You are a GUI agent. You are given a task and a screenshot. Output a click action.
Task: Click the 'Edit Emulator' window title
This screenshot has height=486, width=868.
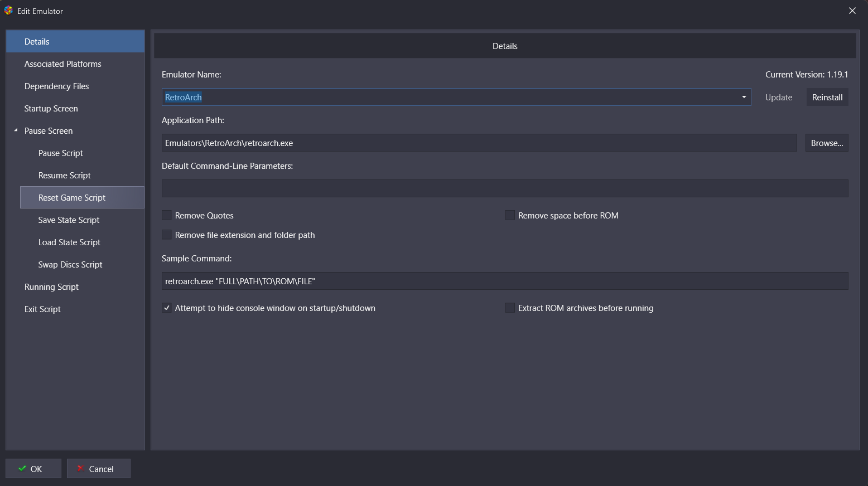(40, 11)
